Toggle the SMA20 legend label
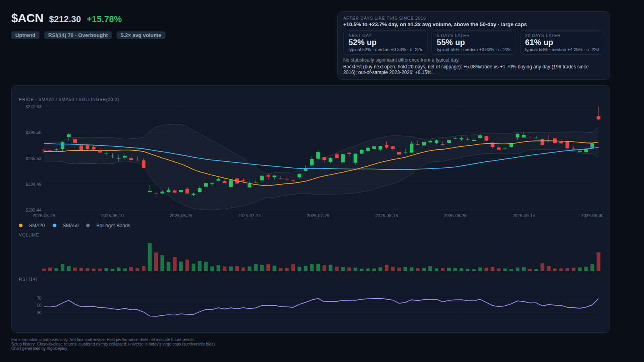The width and height of the screenshot is (644, 362). (x=37, y=226)
